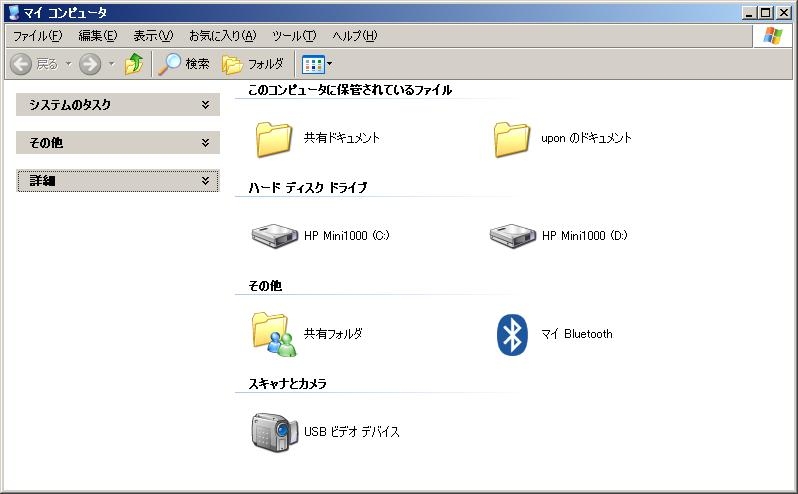Select the マイ Bluetooth icon
The image size is (798, 494).
(x=512, y=335)
